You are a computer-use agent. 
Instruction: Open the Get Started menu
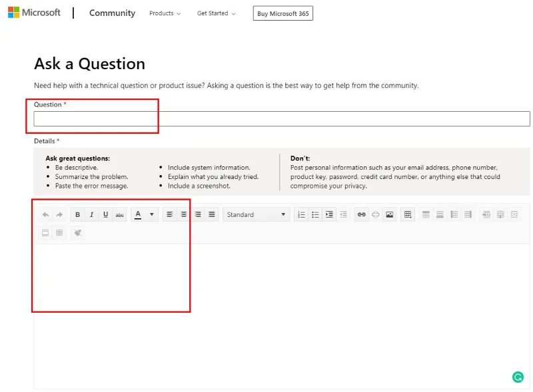tap(216, 13)
